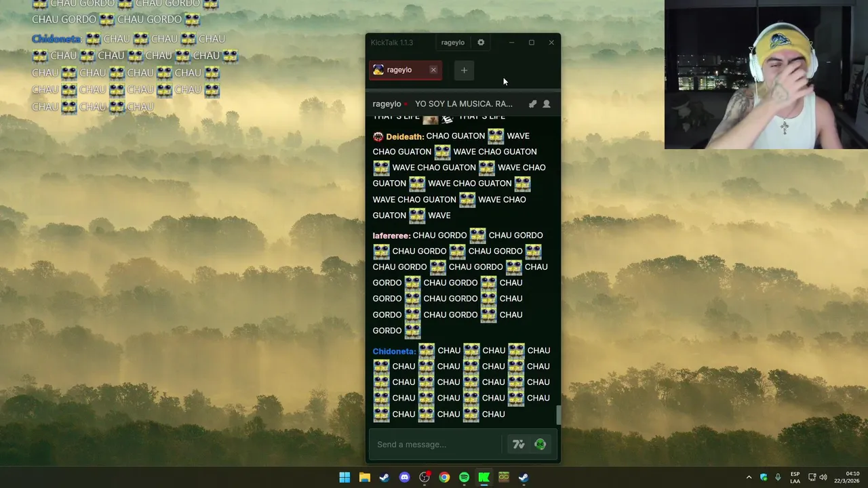Open chatters user icon in chat header

[547, 104]
